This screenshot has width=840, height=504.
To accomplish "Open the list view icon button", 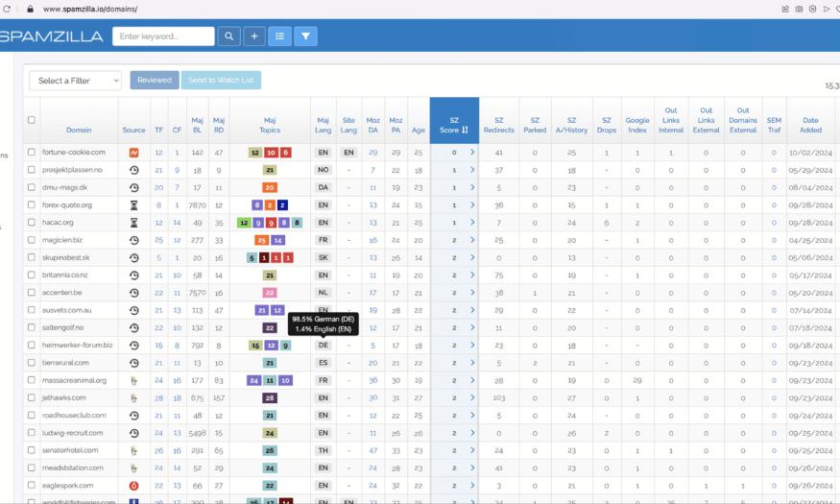I will click(279, 36).
